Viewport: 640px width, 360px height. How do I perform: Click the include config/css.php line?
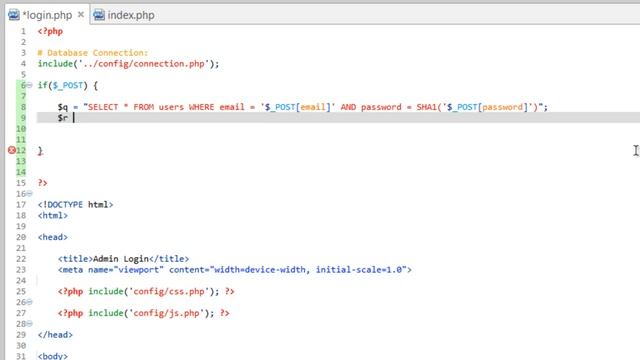(146, 291)
